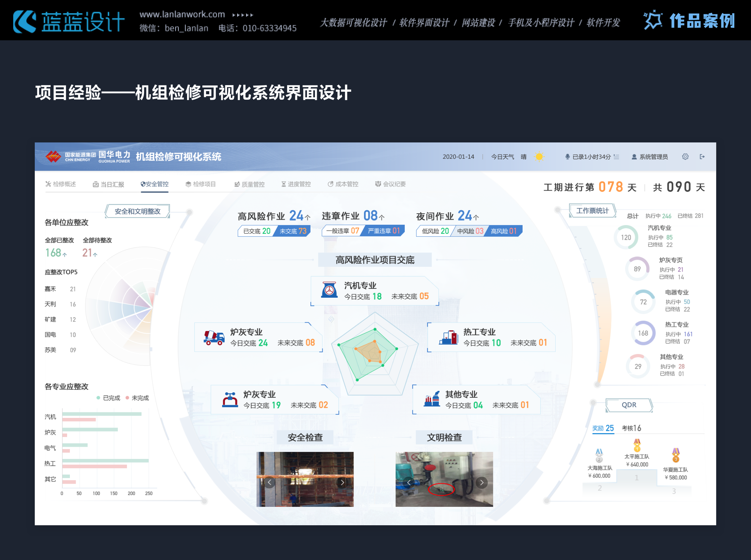This screenshot has height=560, width=751.
Task: Show next 安全检查 photo
Action: (x=342, y=482)
